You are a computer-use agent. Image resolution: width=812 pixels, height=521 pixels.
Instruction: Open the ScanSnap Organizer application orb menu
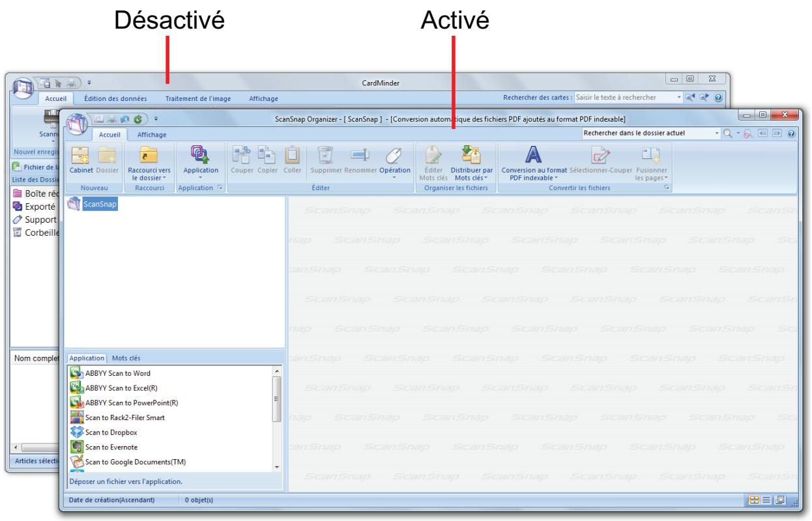(x=77, y=125)
